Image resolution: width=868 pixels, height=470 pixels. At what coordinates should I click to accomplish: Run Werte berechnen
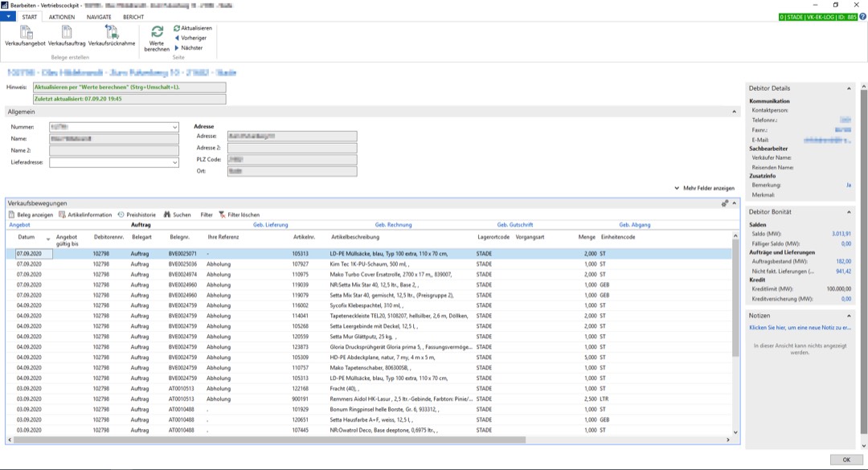click(x=157, y=38)
